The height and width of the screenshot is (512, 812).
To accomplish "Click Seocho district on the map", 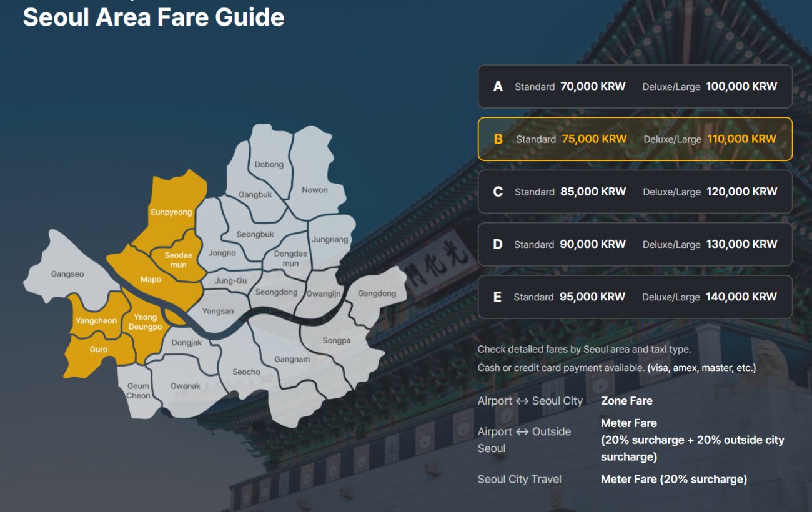I will [x=246, y=372].
